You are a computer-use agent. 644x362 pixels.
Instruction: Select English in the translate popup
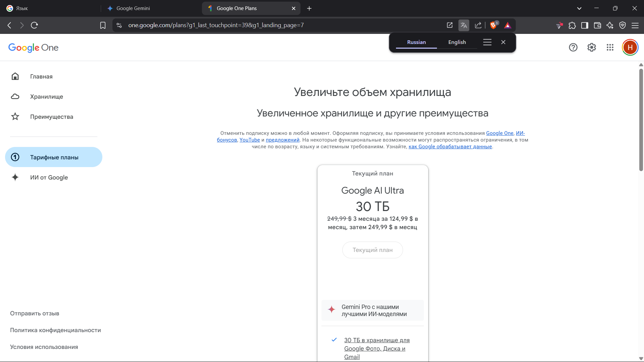pyautogui.click(x=457, y=42)
